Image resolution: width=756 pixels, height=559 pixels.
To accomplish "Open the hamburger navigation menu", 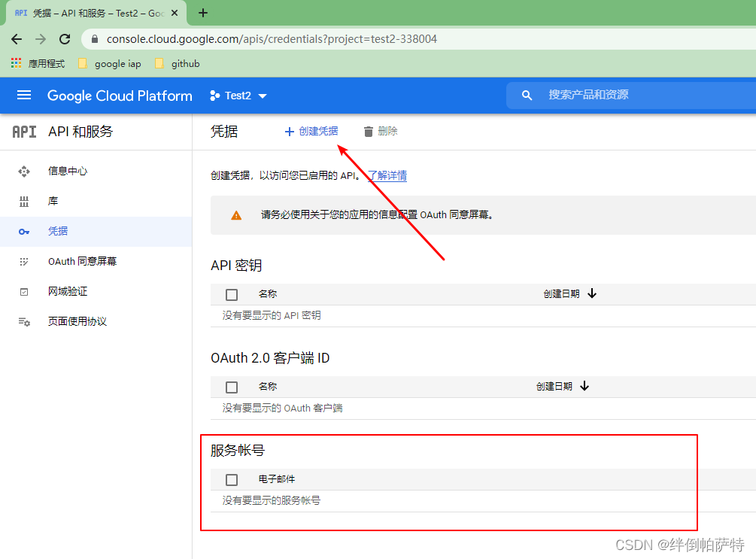I will (24, 96).
